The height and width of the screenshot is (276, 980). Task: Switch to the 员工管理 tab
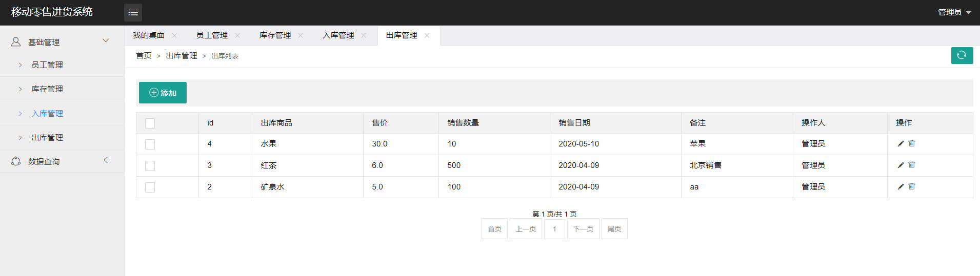coord(212,35)
